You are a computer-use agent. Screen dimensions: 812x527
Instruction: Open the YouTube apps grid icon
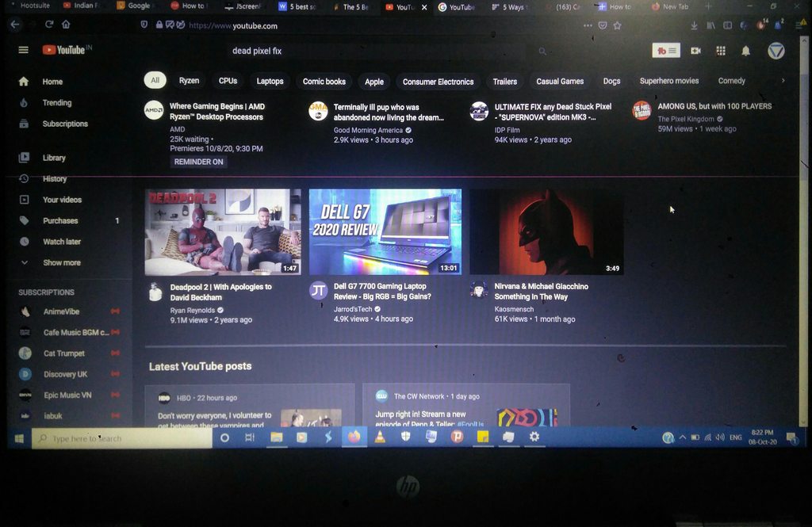pos(720,51)
